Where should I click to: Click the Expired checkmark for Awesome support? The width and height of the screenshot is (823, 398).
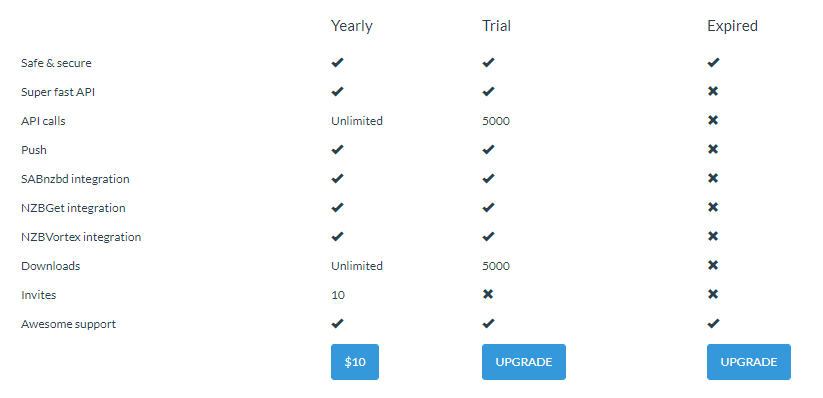click(713, 323)
